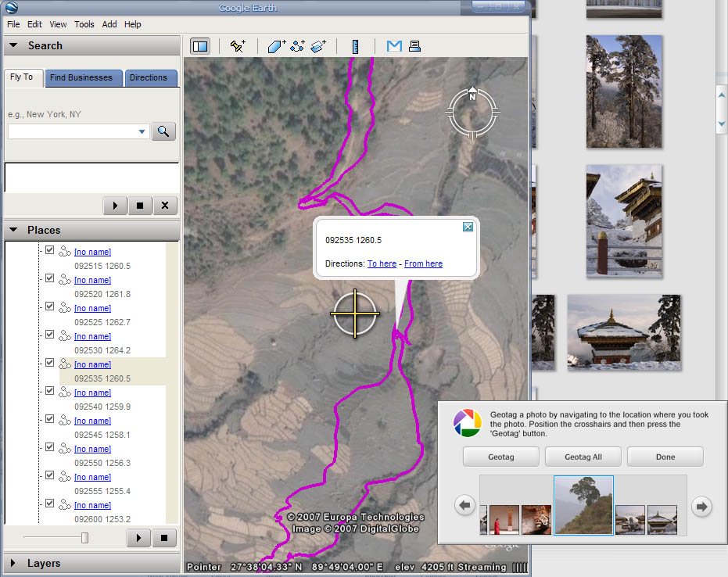Uncheck the 092550 1256.3 place checkbox
The width and height of the screenshot is (728, 577).
tap(50, 447)
